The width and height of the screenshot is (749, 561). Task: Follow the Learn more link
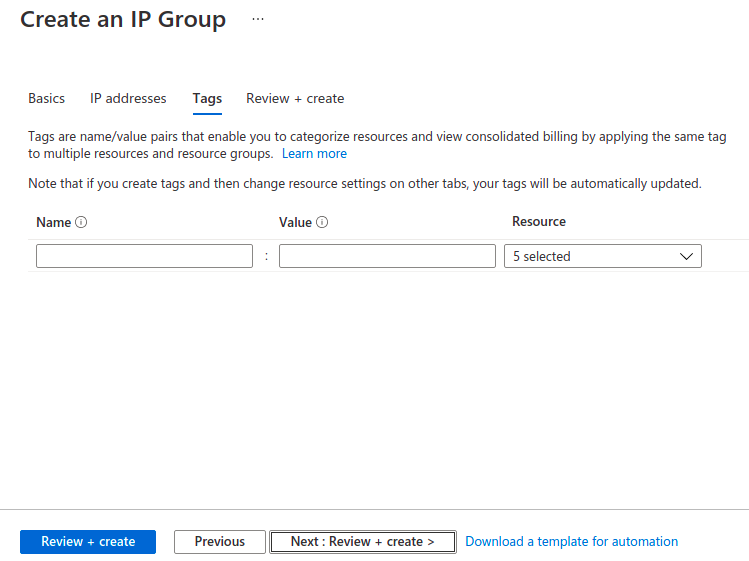[x=314, y=154]
